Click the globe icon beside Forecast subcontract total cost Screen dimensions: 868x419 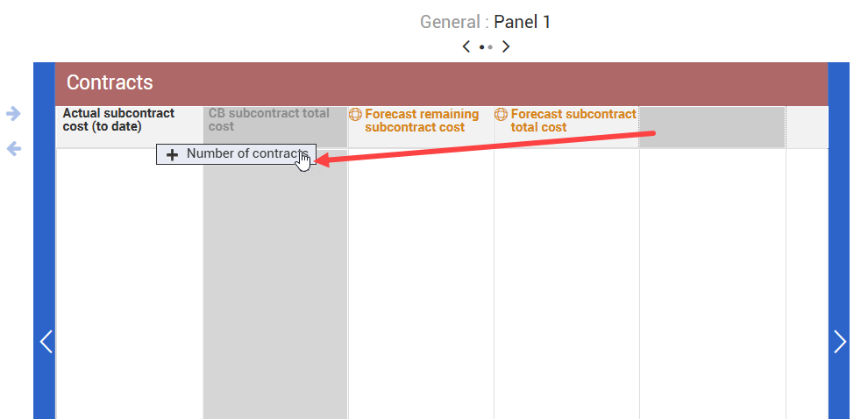pyautogui.click(x=501, y=114)
